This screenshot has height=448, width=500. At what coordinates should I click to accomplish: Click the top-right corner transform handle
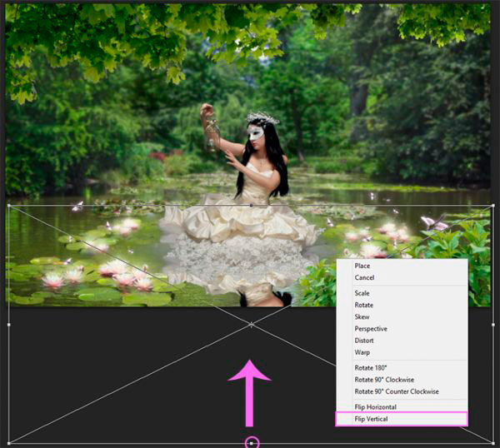pos(493,206)
